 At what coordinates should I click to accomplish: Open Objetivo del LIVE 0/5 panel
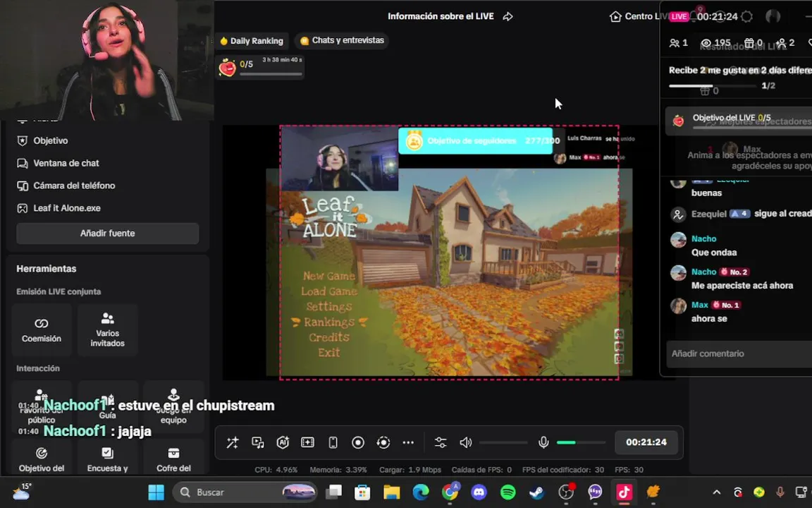739,120
